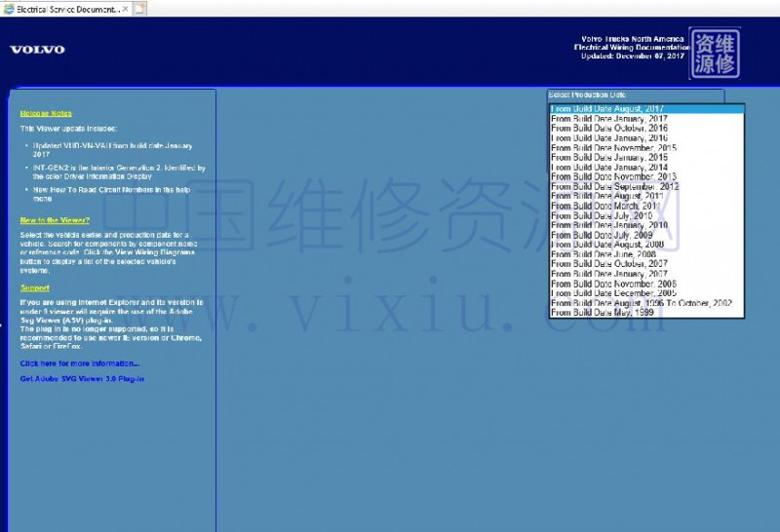Get Adobe SVG Viewer 3.0 Plug-in link
This screenshot has width=780, height=532.
point(82,379)
